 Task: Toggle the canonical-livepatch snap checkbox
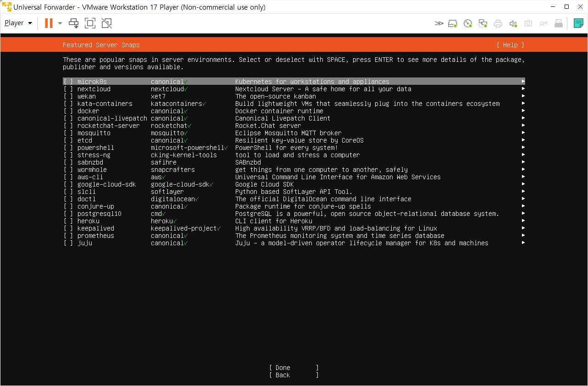[x=68, y=118]
